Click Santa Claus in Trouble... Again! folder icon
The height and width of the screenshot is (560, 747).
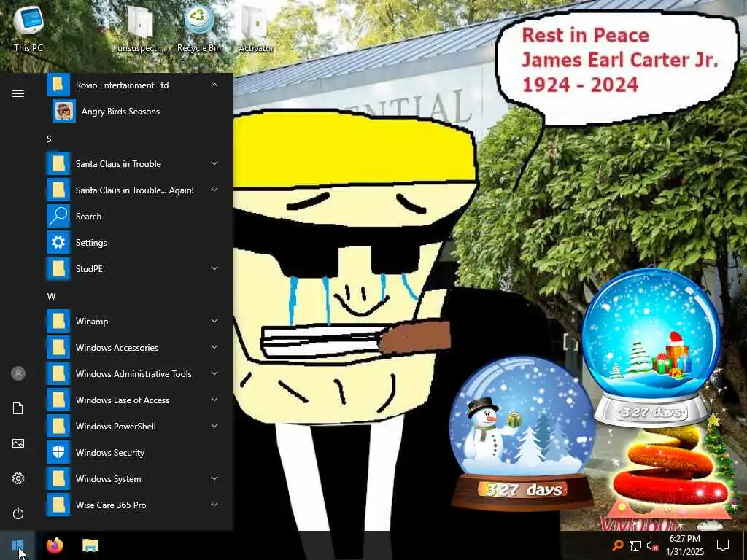[x=58, y=190]
